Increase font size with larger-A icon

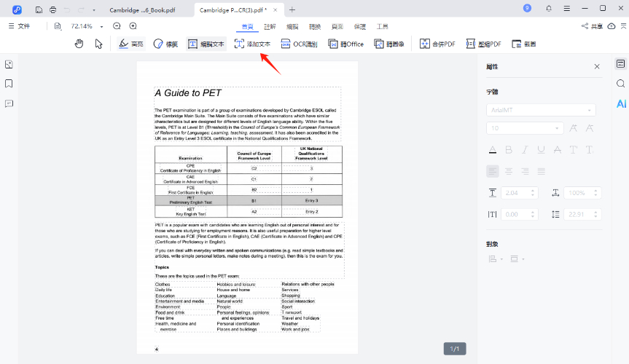tap(573, 128)
